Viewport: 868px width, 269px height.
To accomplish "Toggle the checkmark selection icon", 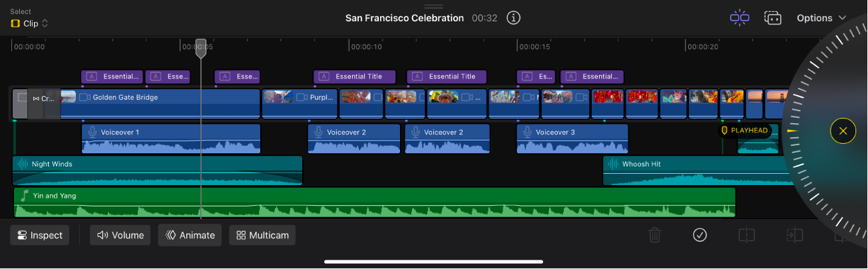I will pos(700,235).
